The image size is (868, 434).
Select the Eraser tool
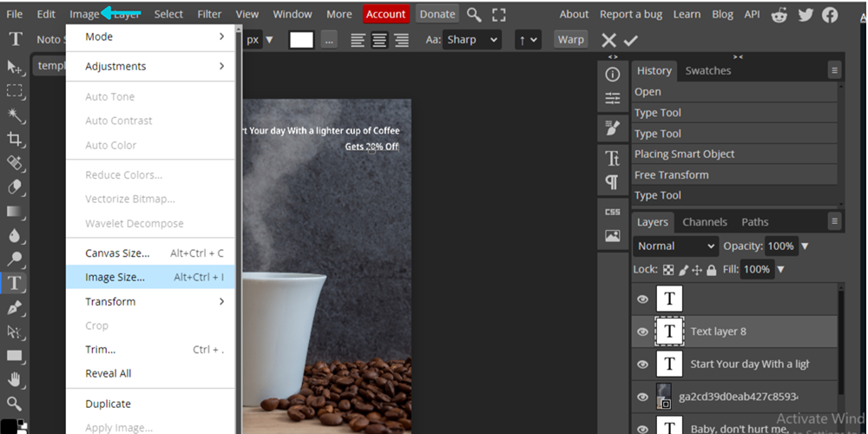click(x=14, y=187)
